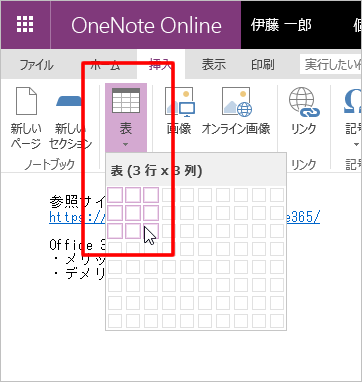This screenshot has height=382, width=362.
Task: Open the blue https hyperlink in the note
Action: click(184, 218)
